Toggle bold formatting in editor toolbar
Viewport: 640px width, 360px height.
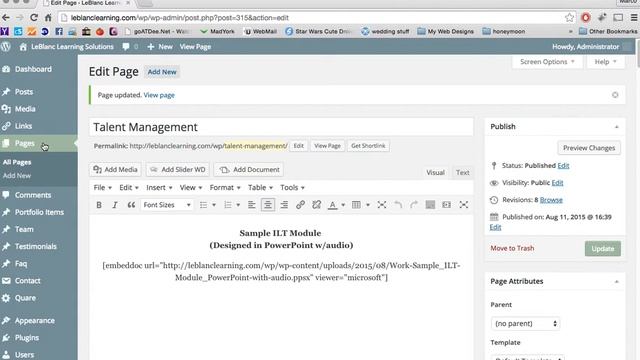click(x=99, y=205)
